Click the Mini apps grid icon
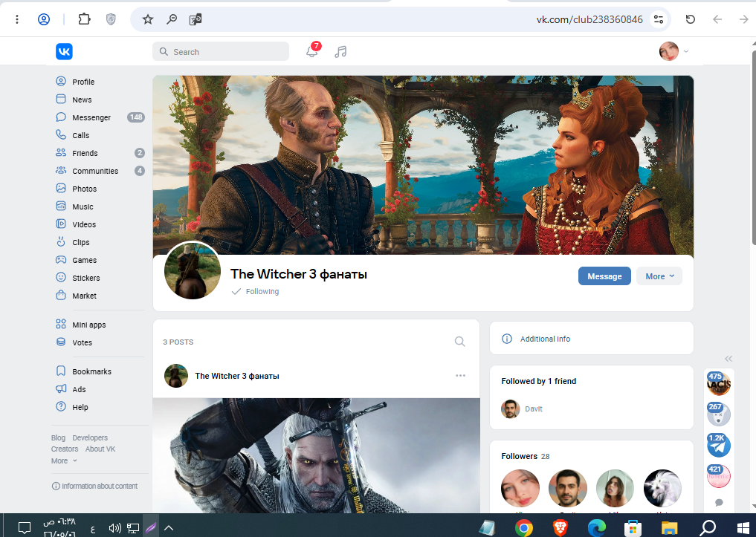This screenshot has height=537, width=756. click(x=61, y=324)
